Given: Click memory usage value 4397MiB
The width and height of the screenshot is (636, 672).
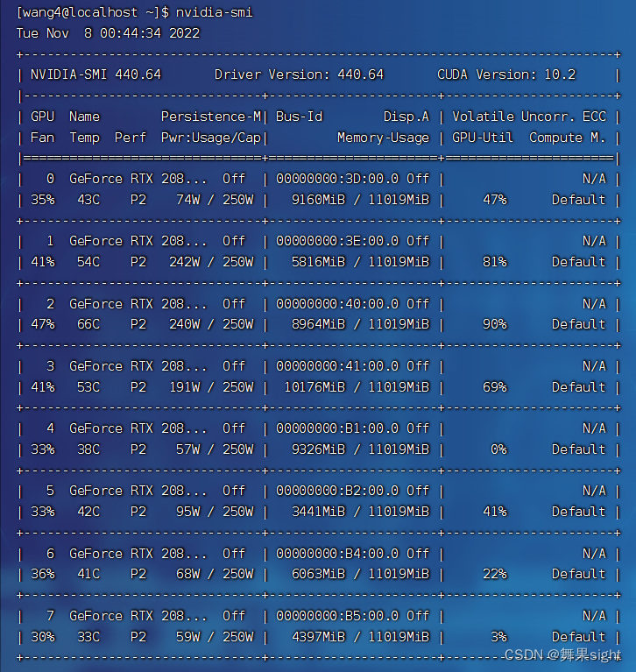Looking at the screenshot, I should [x=318, y=637].
